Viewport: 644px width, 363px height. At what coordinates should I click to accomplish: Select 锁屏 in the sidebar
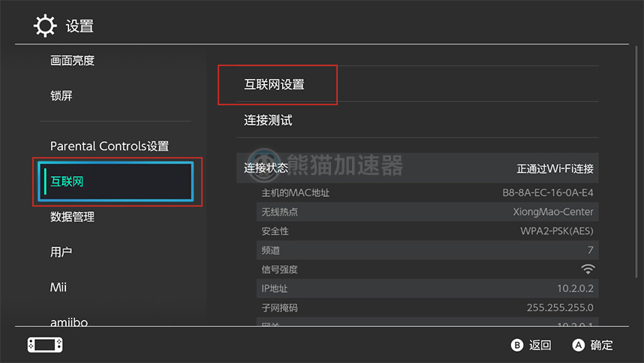pos(62,96)
